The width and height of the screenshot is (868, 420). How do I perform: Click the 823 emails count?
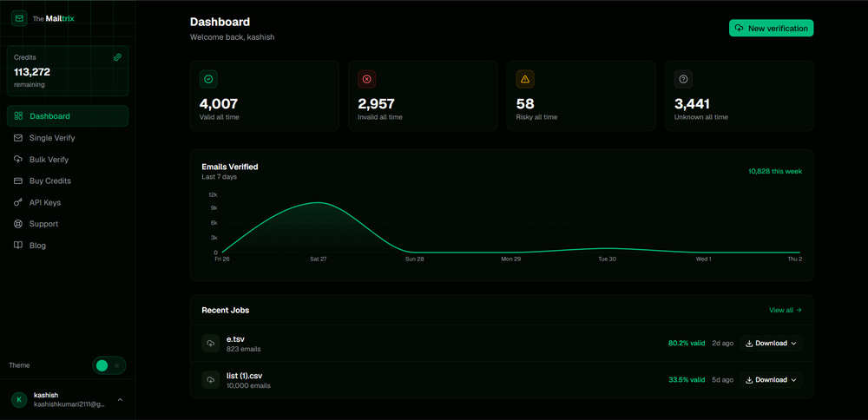coord(244,349)
